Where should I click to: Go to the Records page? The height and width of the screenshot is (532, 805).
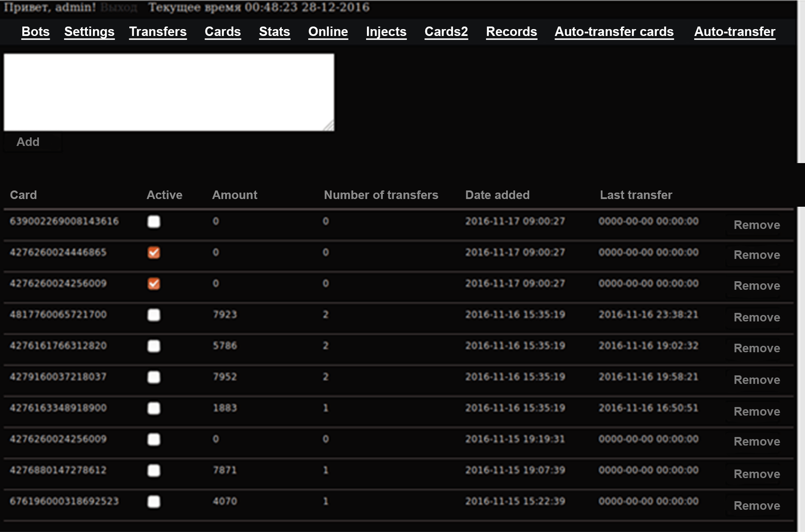click(x=511, y=32)
